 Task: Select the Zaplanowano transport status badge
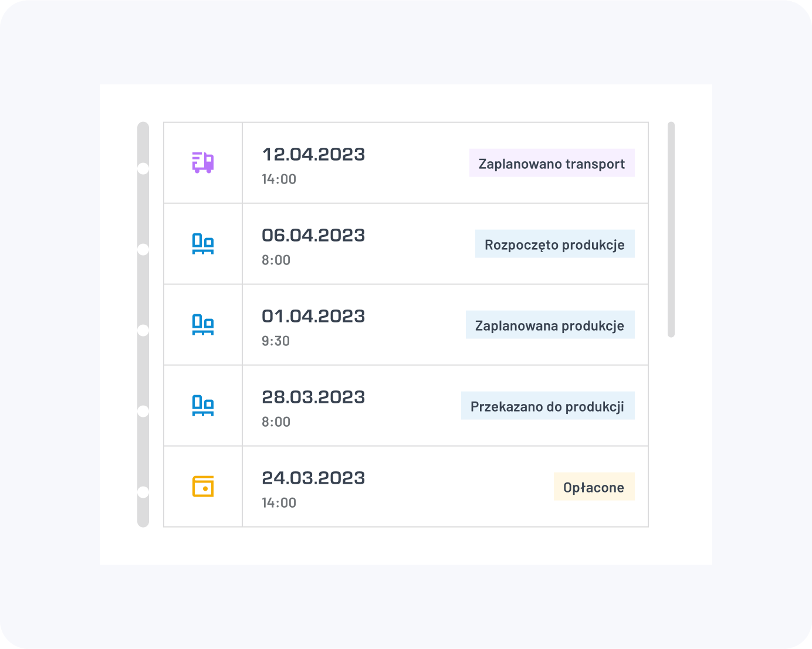click(x=552, y=163)
